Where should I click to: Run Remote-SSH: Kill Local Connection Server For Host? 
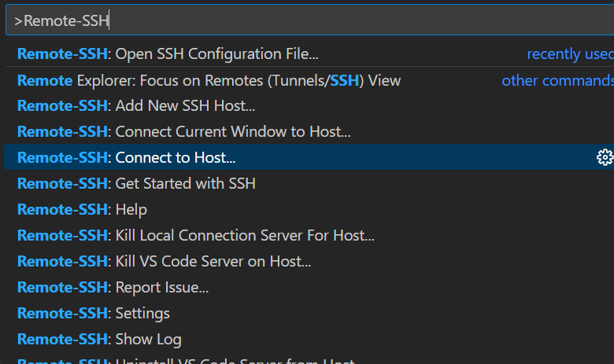(x=309, y=235)
